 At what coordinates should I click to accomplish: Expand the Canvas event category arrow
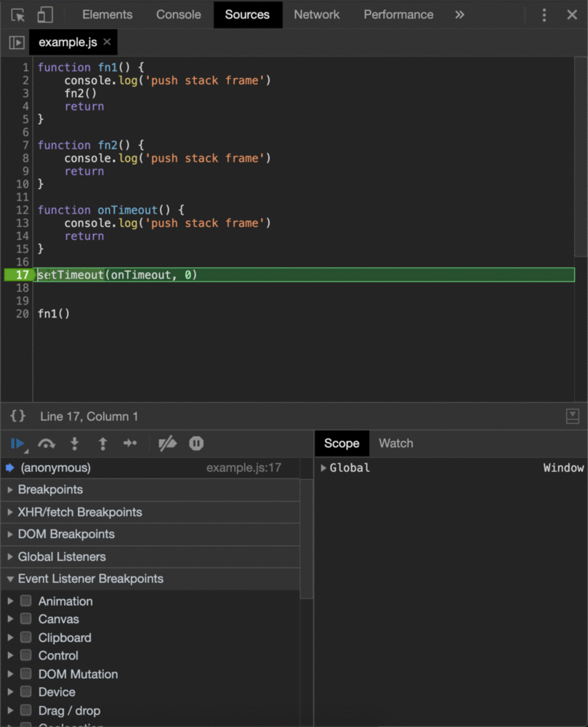[10, 619]
